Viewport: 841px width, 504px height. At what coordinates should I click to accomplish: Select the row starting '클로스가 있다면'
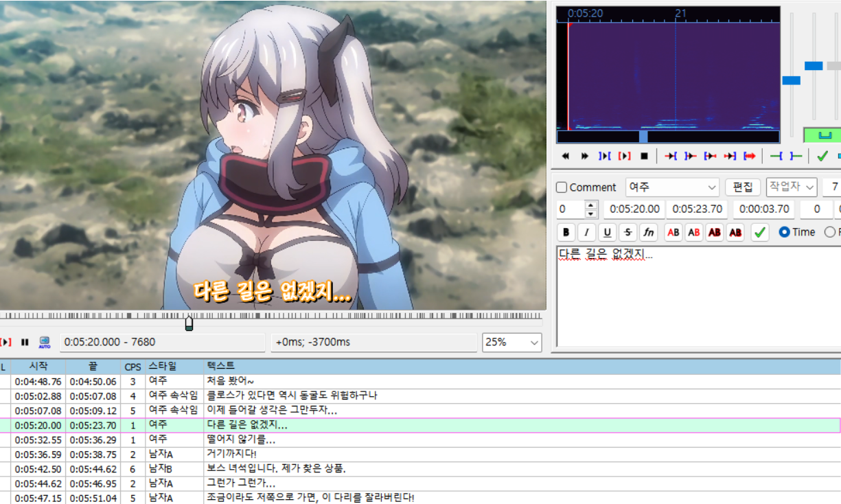(x=420, y=396)
